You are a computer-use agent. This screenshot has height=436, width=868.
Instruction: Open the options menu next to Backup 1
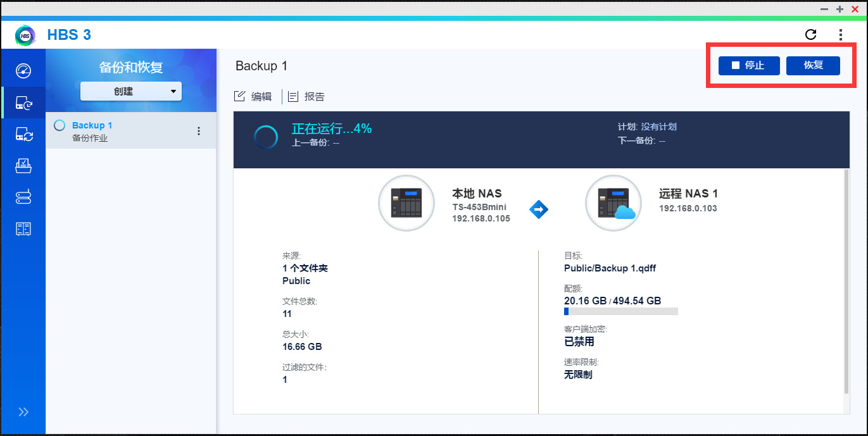199,130
